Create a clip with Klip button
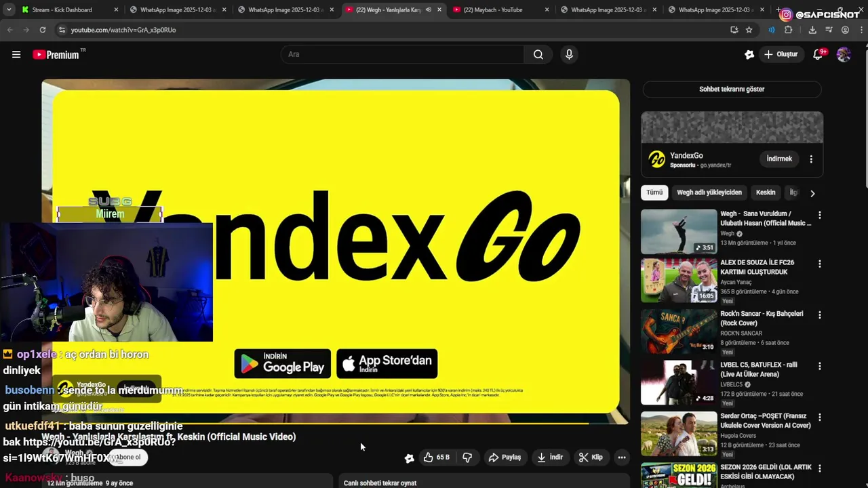The height and width of the screenshot is (488, 868). click(x=591, y=457)
